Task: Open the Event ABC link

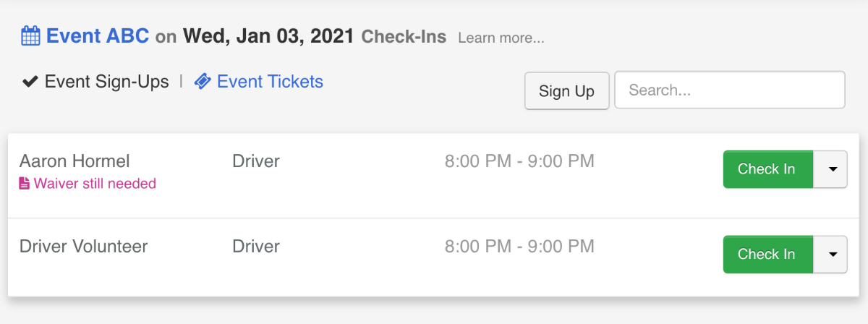Action: [98, 35]
